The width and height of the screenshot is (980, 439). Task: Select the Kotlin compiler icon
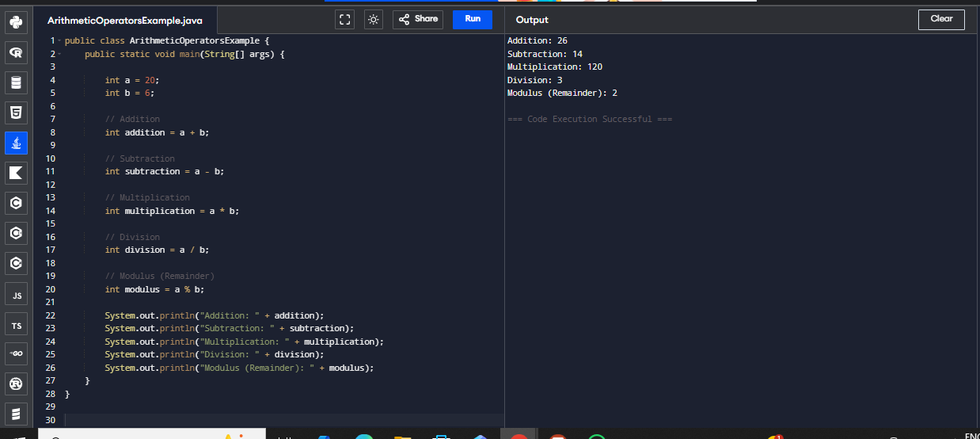(x=16, y=173)
